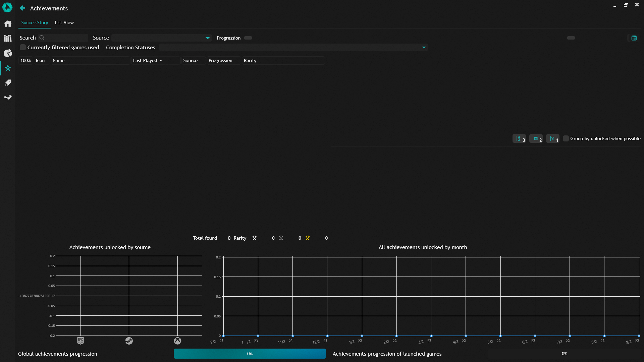Toggle the Progression switch
Viewport: 644px width, 362px height.
[248, 38]
